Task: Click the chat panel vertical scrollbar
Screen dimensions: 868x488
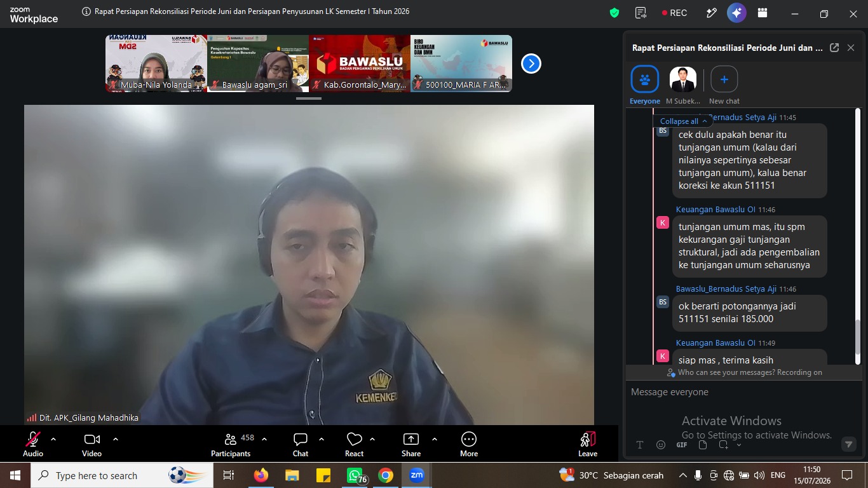Action: tap(857, 337)
